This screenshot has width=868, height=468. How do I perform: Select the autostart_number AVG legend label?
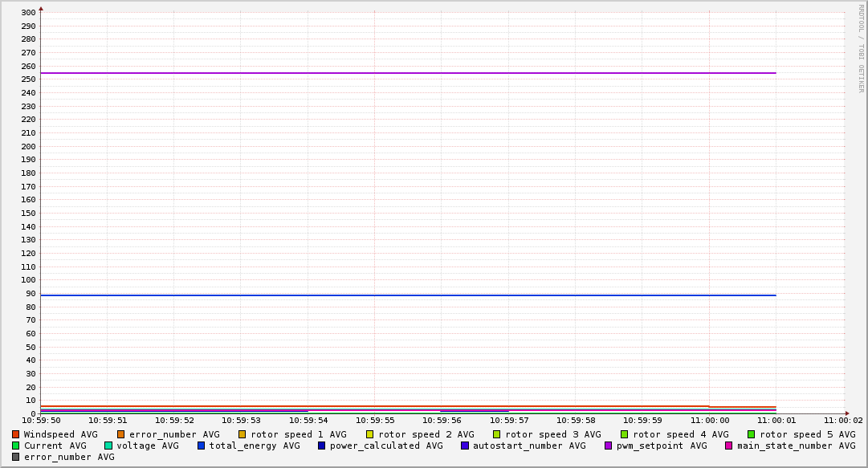[x=528, y=446]
